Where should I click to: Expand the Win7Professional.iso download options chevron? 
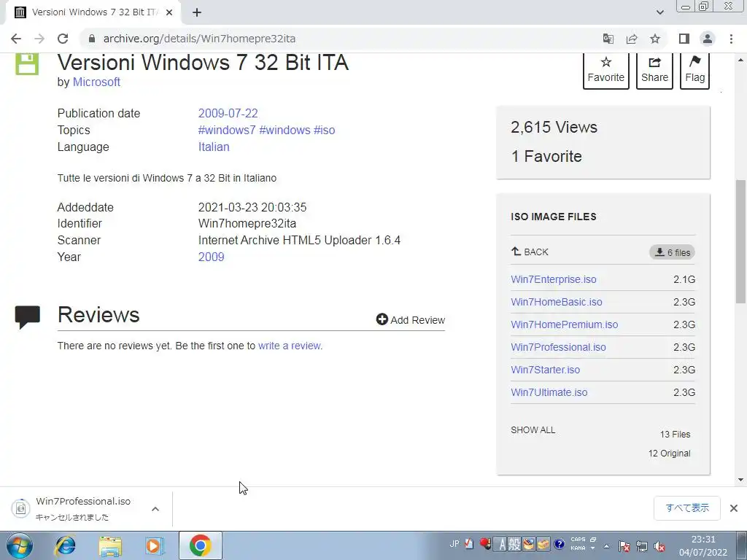click(x=155, y=509)
